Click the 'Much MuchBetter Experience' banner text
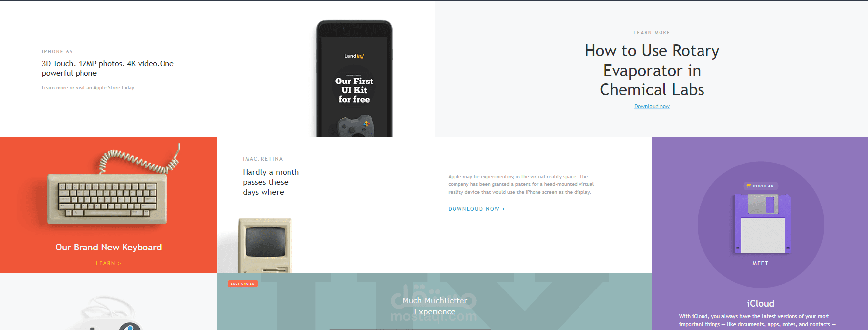 pos(435,306)
